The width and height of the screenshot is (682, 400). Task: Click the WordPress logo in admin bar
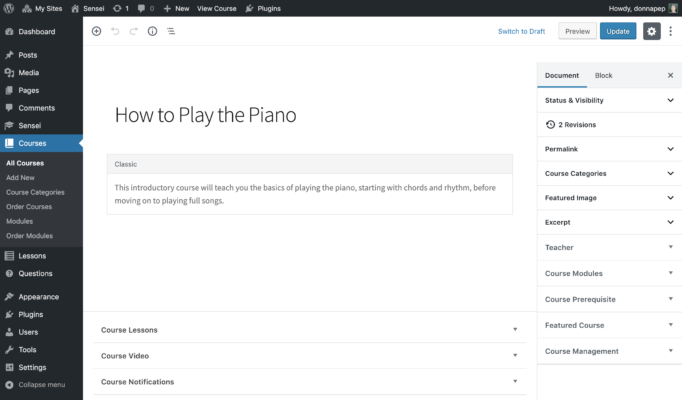pos(9,8)
